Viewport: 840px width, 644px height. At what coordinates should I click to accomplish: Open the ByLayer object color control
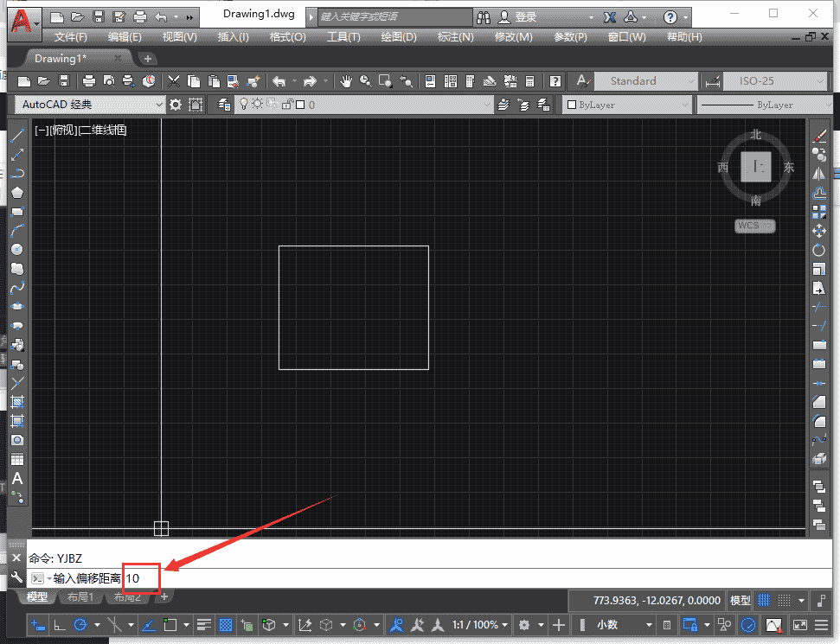point(627,105)
